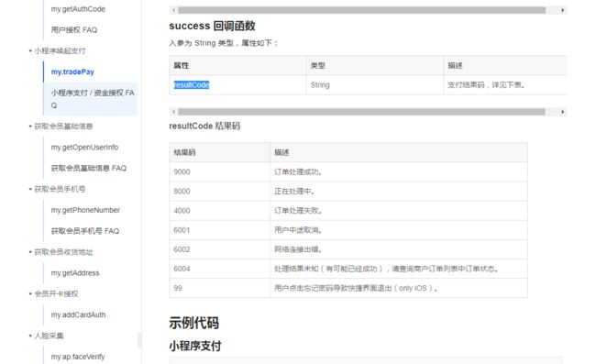
Task: Select my.tradePay in sidebar
Action: pos(72,72)
